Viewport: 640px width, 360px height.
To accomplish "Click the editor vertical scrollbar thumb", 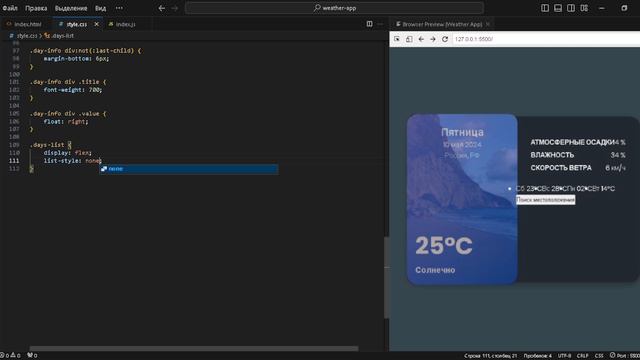I will pos(386,278).
